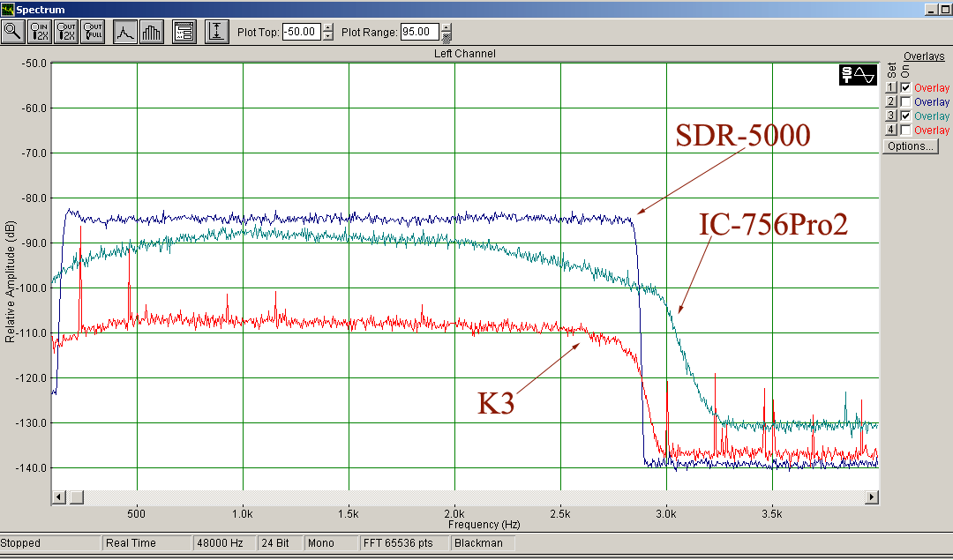Zoom in 2X on the spectrum
The image size is (953, 560).
(x=40, y=32)
